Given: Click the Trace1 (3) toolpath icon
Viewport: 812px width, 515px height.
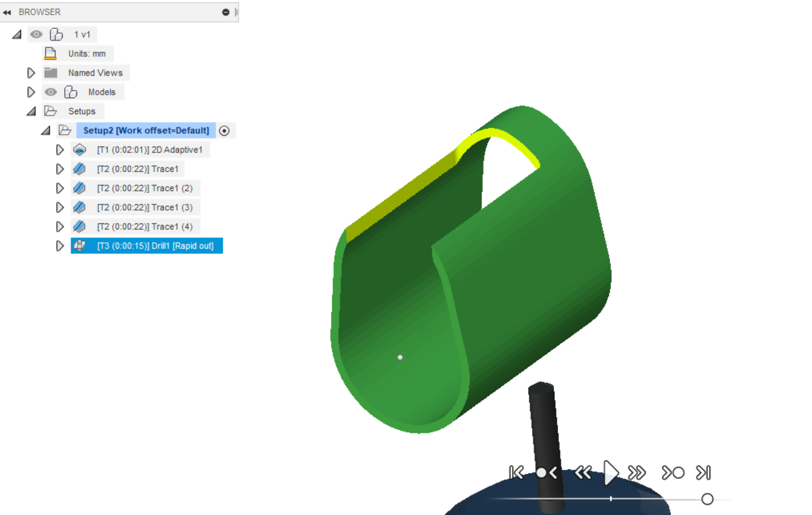Looking at the screenshot, I should [x=79, y=208].
